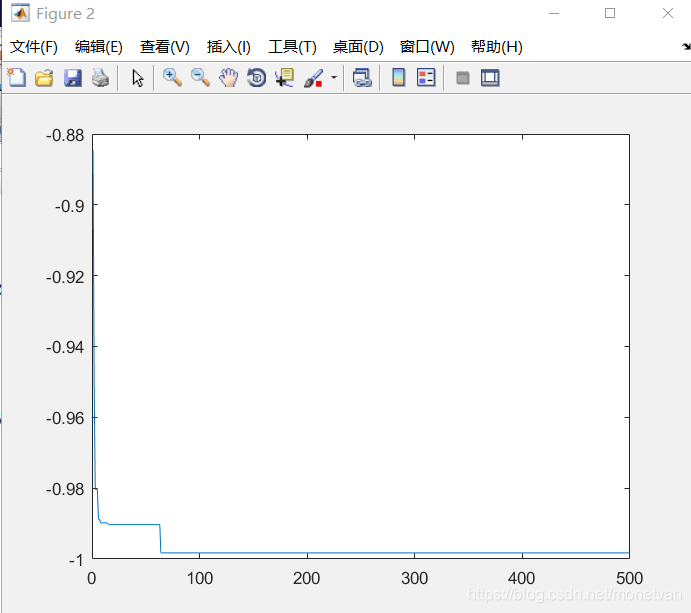691x613 pixels.
Task: Open the 查看(V) menu
Action: point(165,47)
